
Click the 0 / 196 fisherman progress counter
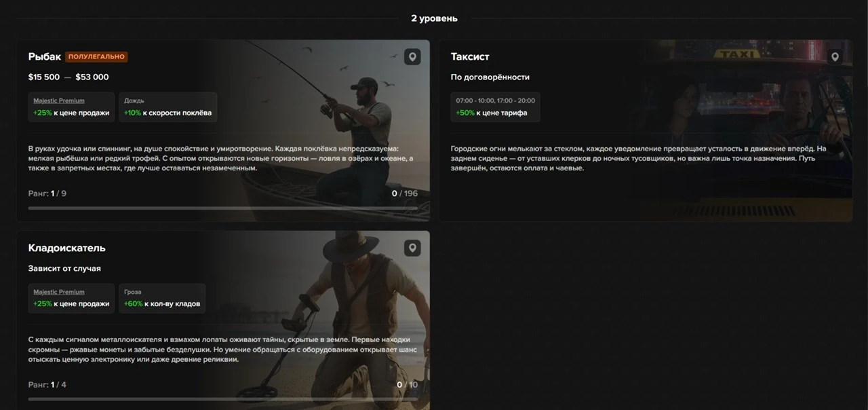pyautogui.click(x=404, y=194)
